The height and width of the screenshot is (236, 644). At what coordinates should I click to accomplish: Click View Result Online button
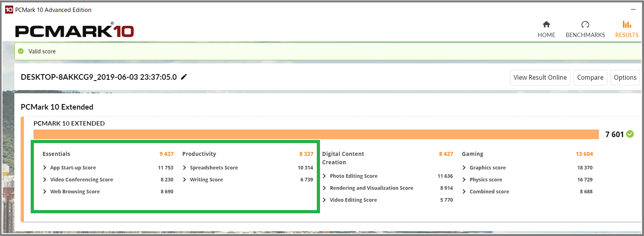[540, 77]
